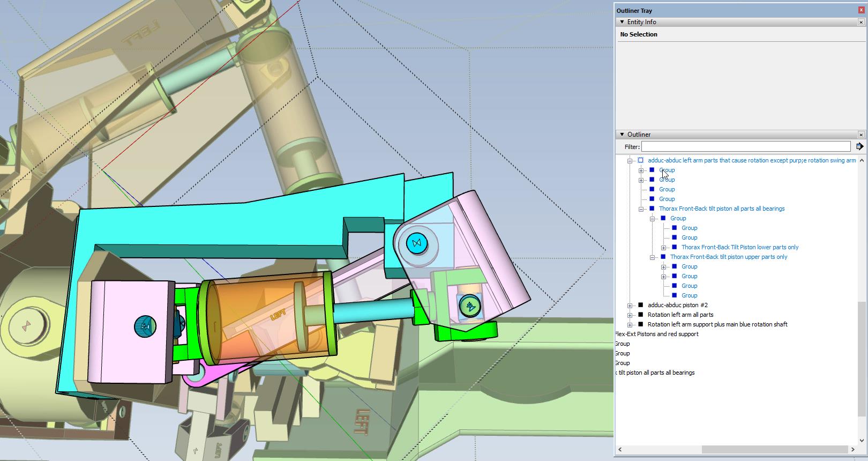Click the Outliner details arrow icon beside Filter
The height and width of the screenshot is (461, 868).
[x=859, y=146]
